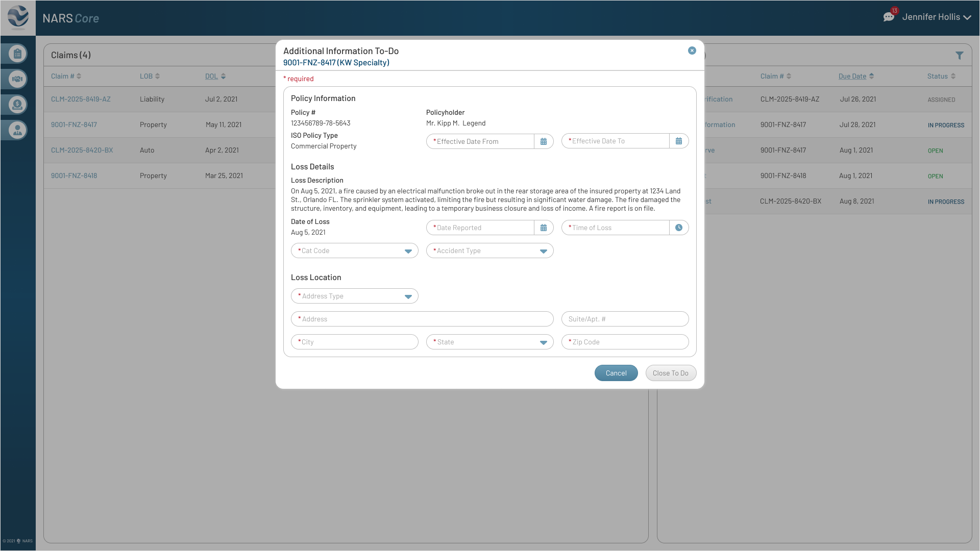Click the dollar payments sidebar icon
Screen dimensions: 980x551
(x=17, y=105)
